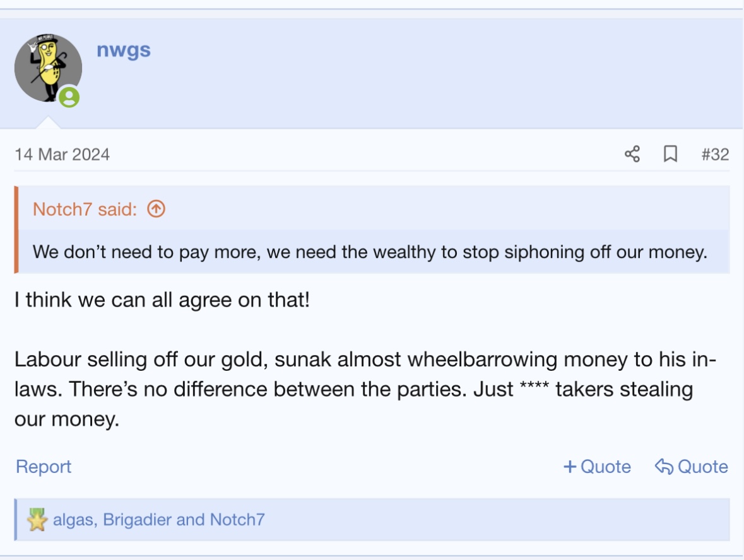Image resolution: width=744 pixels, height=560 pixels.
Task: Click the paragraph starting 'Labour selling off'
Action: (353, 390)
